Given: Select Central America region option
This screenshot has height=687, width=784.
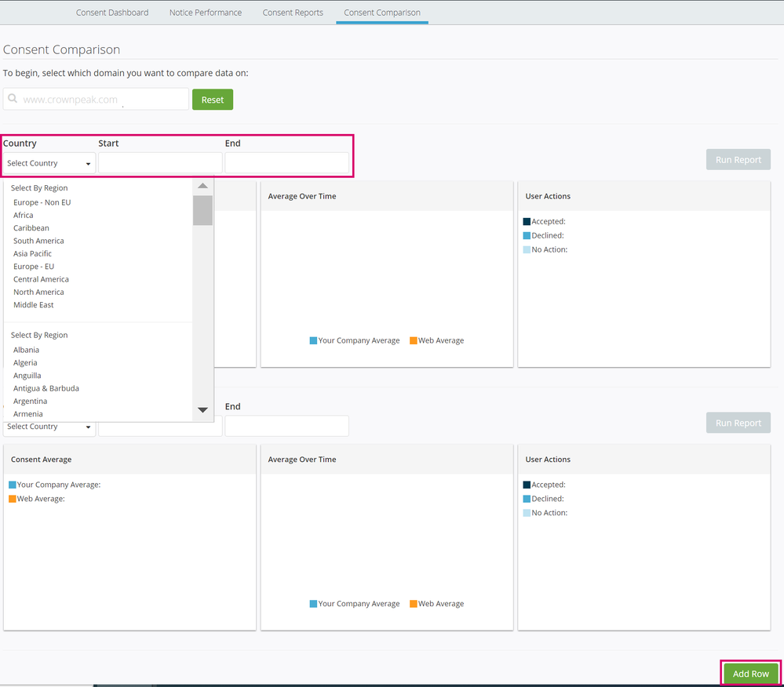Looking at the screenshot, I should point(41,279).
